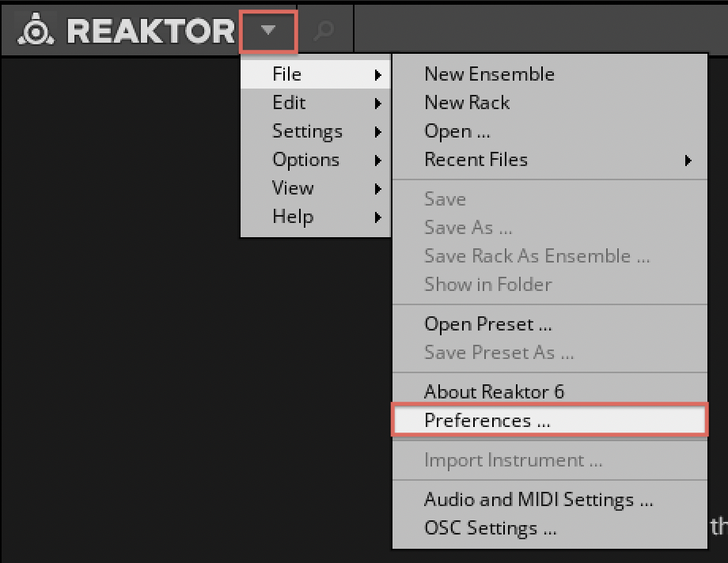The height and width of the screenshot is (563, 728).
Task: Click the arrow beside Help entry
Action: (x=378, y=217)
